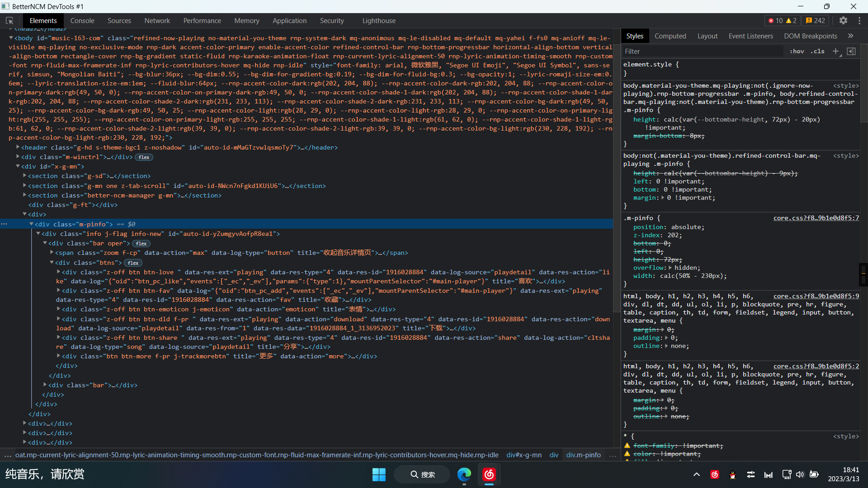Select div.m-pinfo in the breadcrumb bar

point(583,455)
